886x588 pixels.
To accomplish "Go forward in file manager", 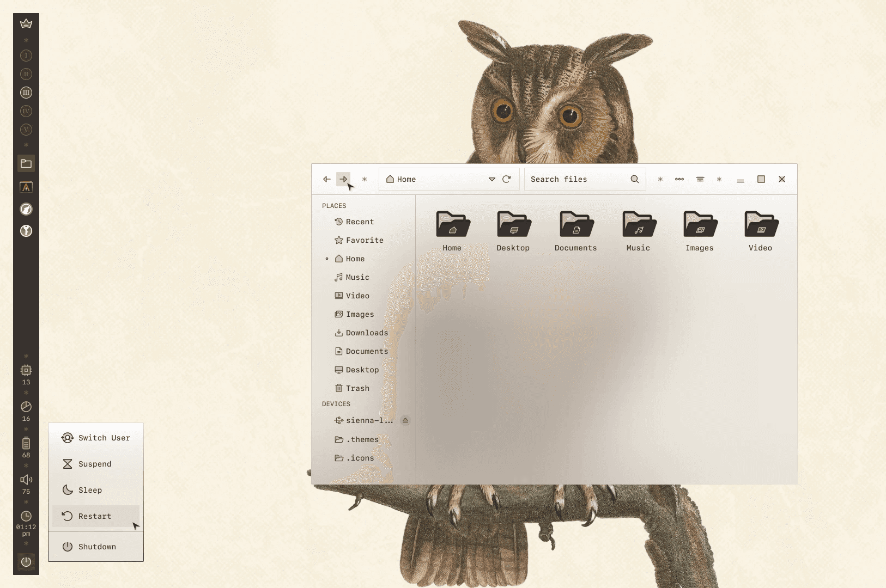I will click(x=343, y=179).
